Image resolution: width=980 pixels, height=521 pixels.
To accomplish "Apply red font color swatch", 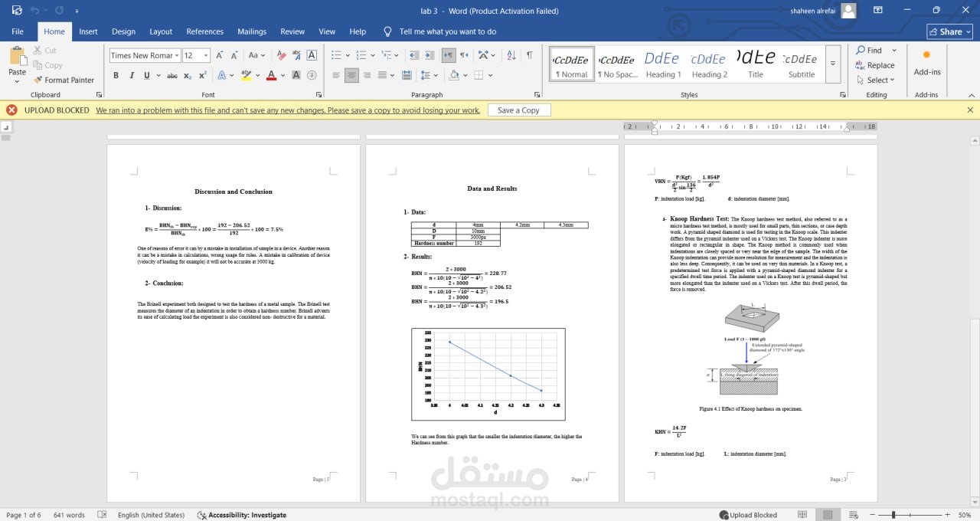I will tap(271, 75).
